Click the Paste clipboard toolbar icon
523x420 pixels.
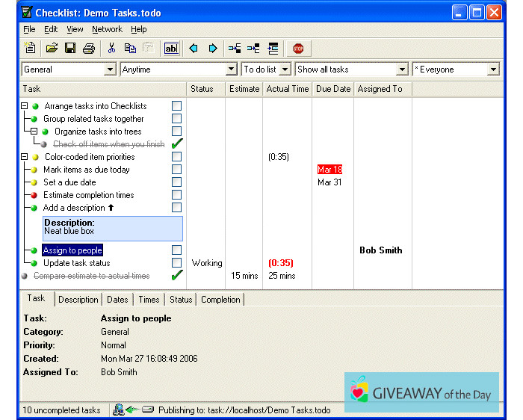pyautogui.click(x=148, y=49)
